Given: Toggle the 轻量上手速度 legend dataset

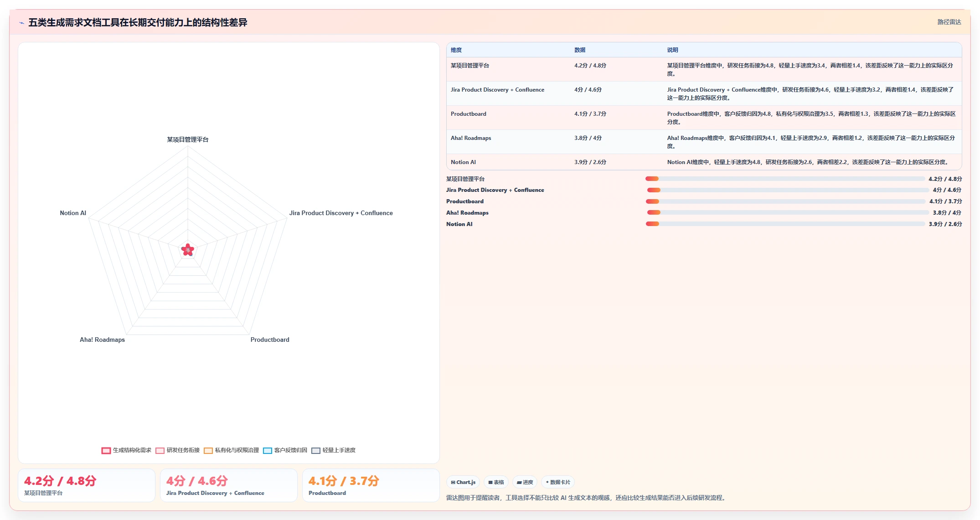Looking at the screenshot, I should 333,450.
